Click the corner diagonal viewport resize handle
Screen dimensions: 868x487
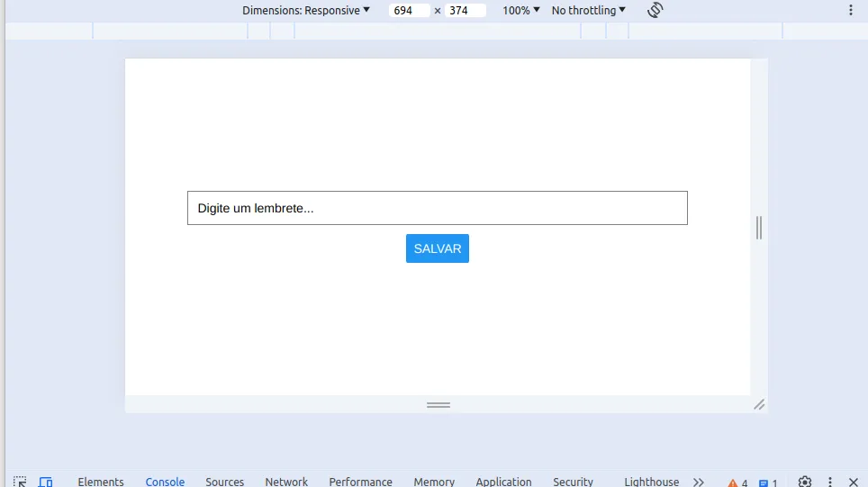(x=760, y=404)
